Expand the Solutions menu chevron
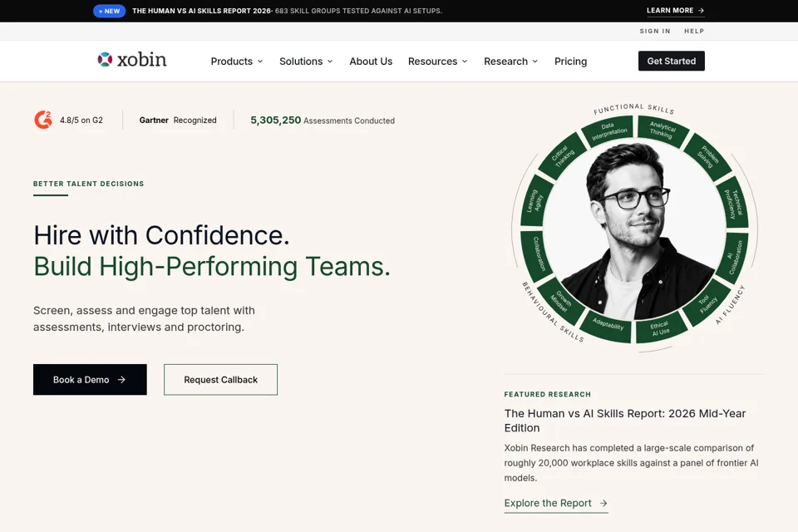798x532 pixels. click(330, 61)
